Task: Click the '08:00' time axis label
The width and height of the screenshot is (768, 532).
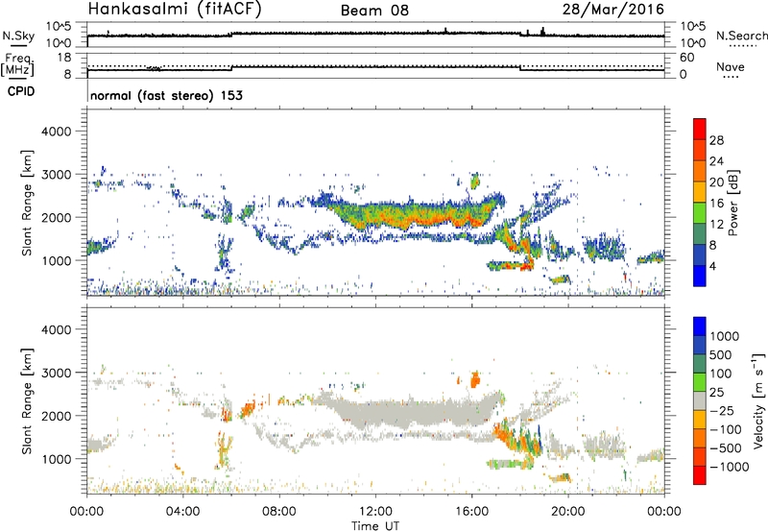Action: 279,512
